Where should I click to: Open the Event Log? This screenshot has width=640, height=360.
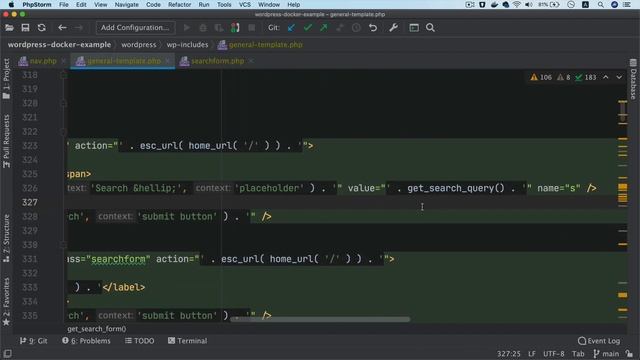599,341
